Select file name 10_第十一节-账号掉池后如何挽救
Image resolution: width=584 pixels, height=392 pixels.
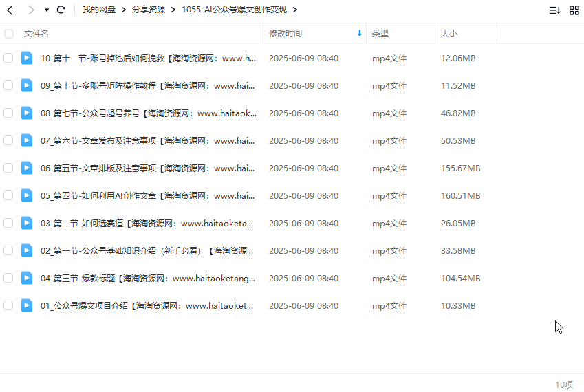pos(148,58)
